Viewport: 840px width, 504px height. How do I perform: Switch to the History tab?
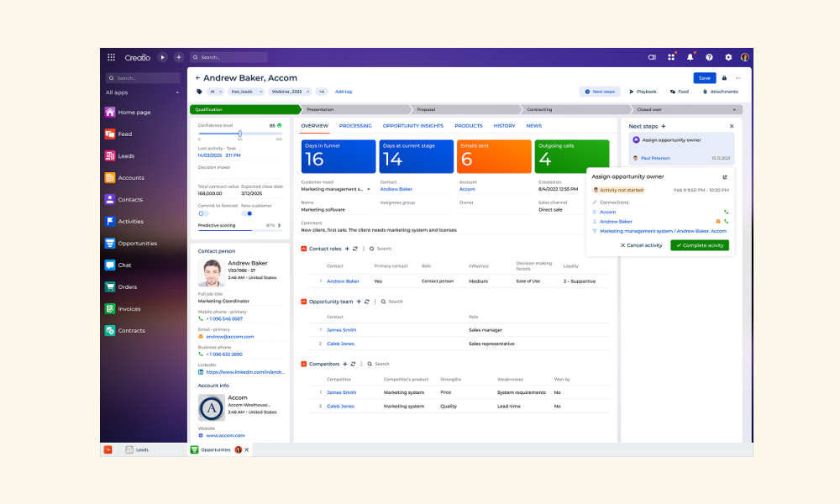pos(504,126)
